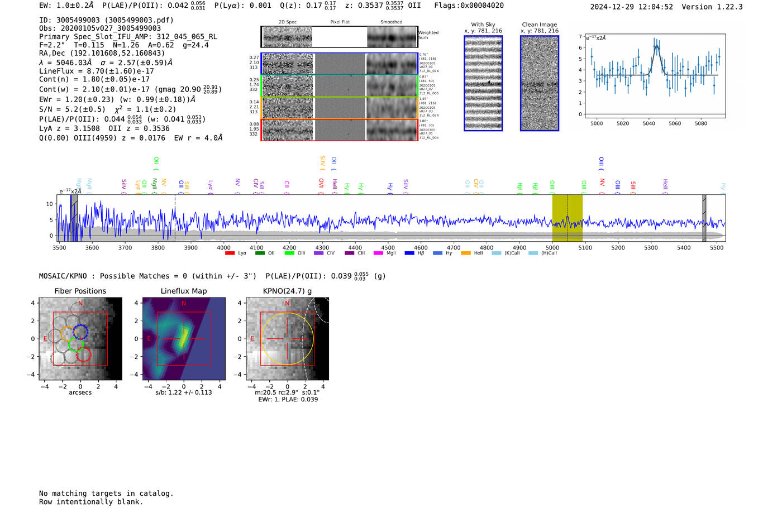782x532 pixels.
Task: Click the blue fiber circle in Fiber Positions
Action: click(81, 332)
